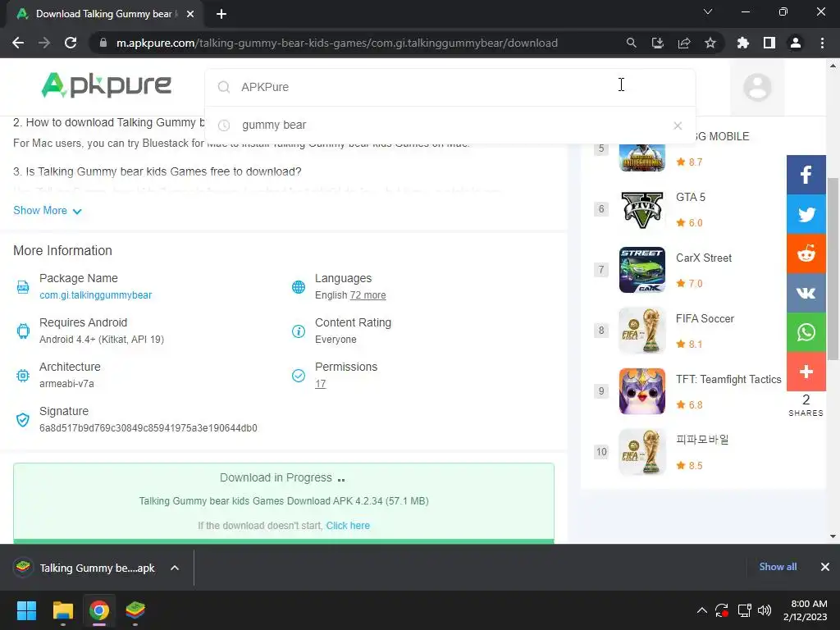The width and height of the screenshot is (840, 630).
Task: Click the Package Name APK icon
Action: 22,287
